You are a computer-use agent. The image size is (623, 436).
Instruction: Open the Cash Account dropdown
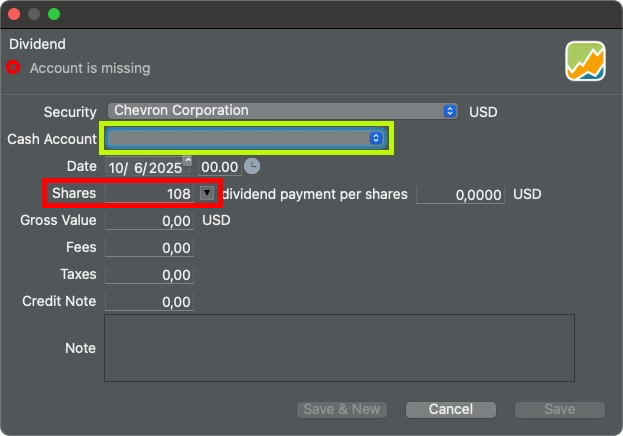click(x=246, y=138)
